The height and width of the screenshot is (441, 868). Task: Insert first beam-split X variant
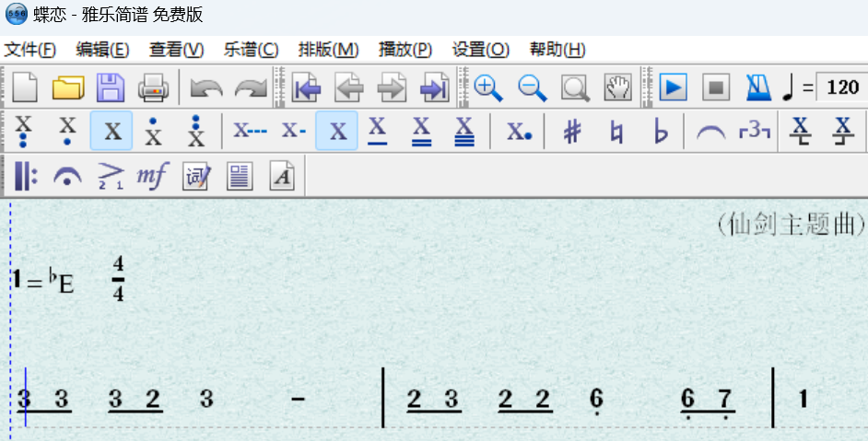pos(800,131)
